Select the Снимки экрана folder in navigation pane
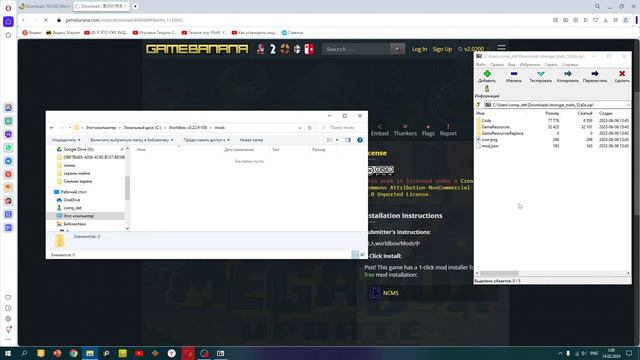640x360 pixels. pyautogui.click(x=78, y=181)
